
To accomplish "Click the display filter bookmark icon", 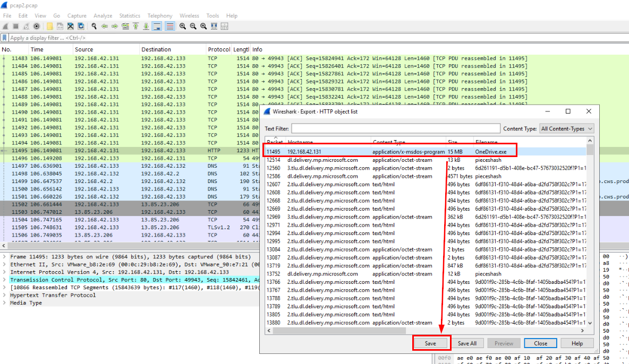I will [x=5, y=38].
